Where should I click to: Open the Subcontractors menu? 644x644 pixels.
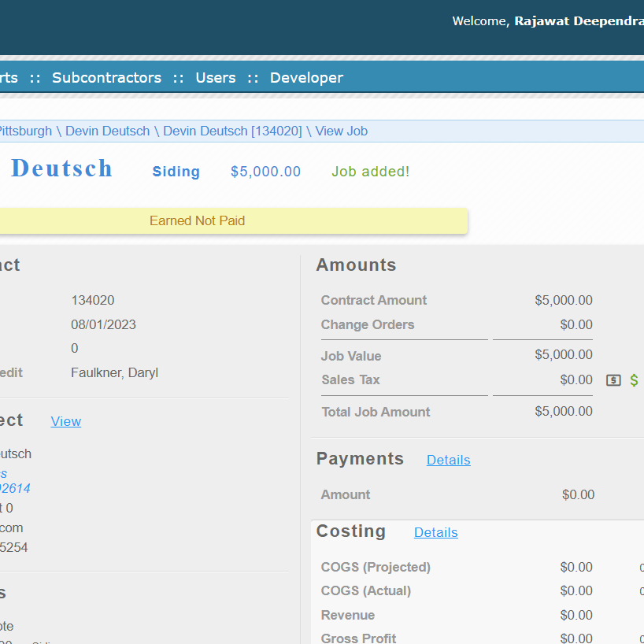pyautogui.click(x=106, y=78)
